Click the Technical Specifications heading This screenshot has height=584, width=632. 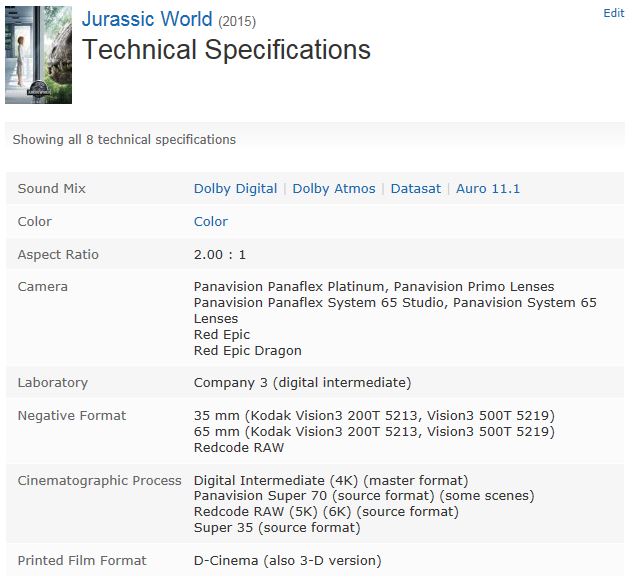[x=226, y=50]
